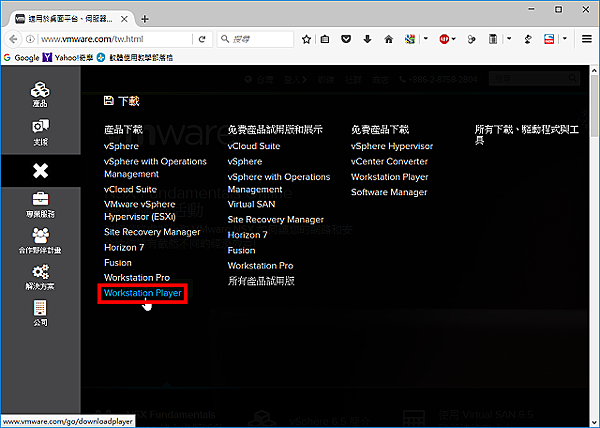Image resolution: width=600 pixels, height=428 pixels.
Task: Click the page scrollbar up arrow
Action: point(594,71)
